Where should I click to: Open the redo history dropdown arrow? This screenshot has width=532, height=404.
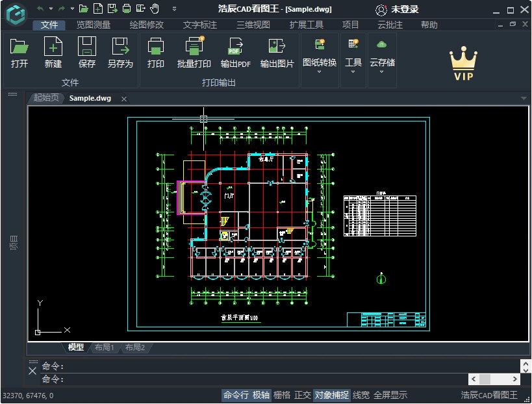[x=72, y=8]
